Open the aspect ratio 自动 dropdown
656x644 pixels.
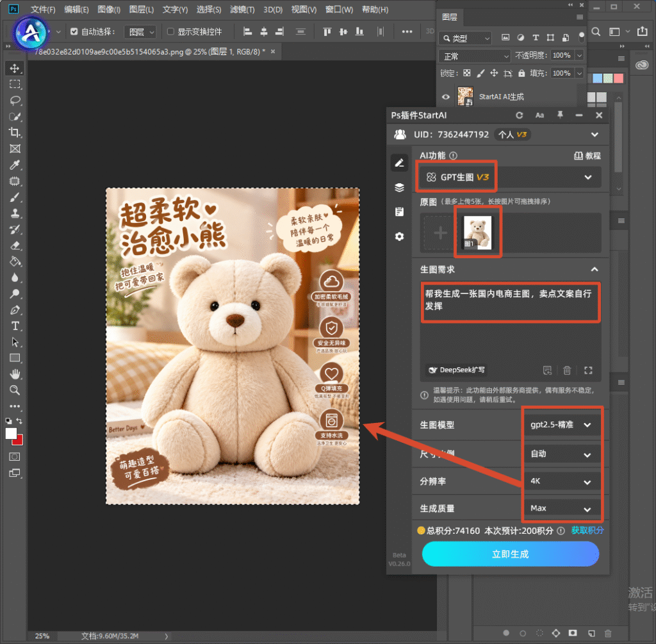(x=561, y=454)
